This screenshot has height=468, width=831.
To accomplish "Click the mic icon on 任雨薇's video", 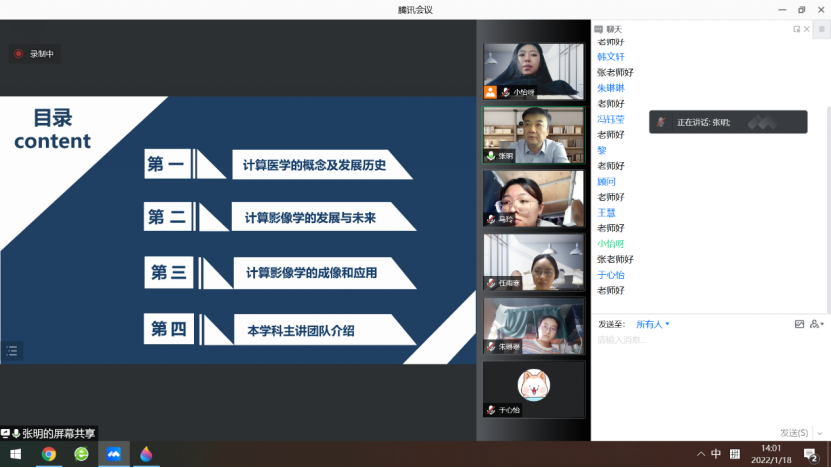I will pyautogui.click(x=491, y=283).
